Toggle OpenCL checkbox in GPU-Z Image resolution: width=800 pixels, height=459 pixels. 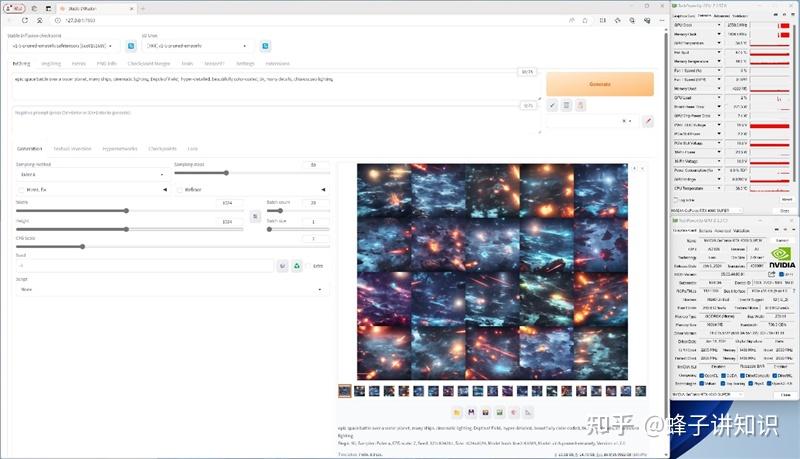tap(702, 376)
